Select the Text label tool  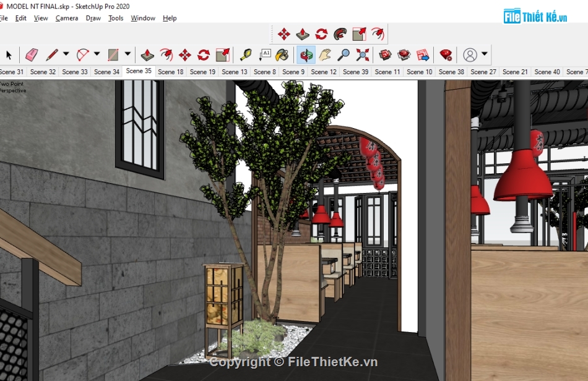[x=265, y=55]
